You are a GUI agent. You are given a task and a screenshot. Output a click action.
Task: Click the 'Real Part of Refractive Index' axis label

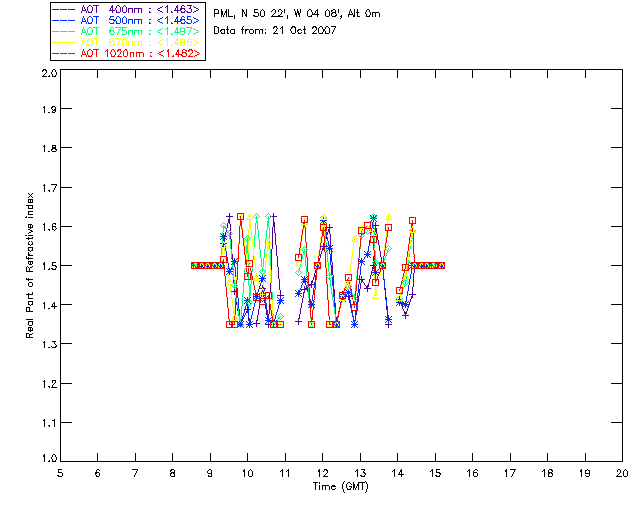[30, 265]
